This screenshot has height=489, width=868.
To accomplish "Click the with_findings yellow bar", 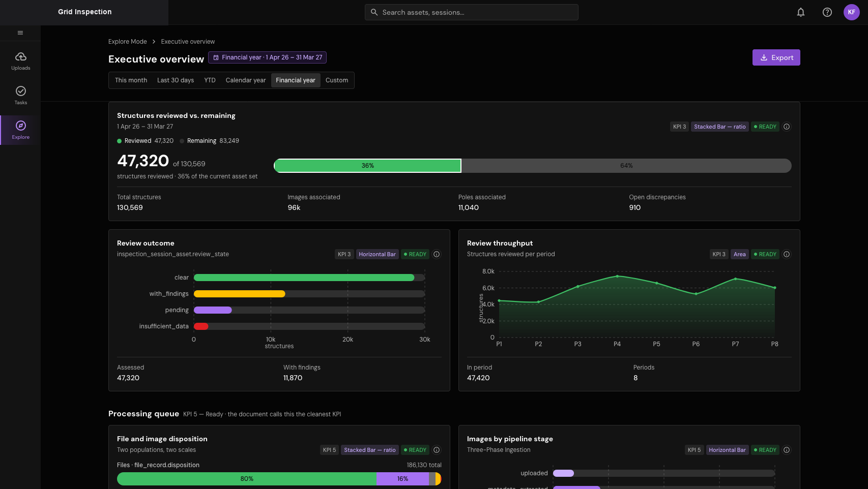I will pyautogui.click(x=240, y=294).
